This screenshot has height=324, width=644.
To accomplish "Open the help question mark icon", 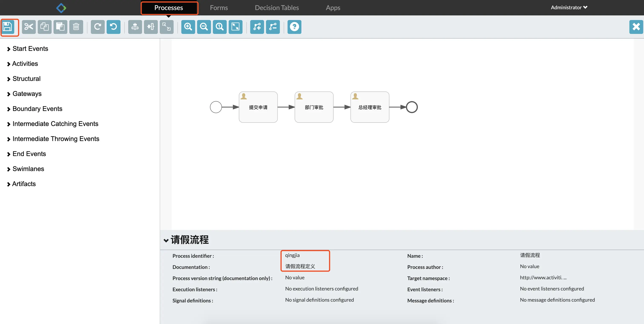I will (x=294, y=27).
